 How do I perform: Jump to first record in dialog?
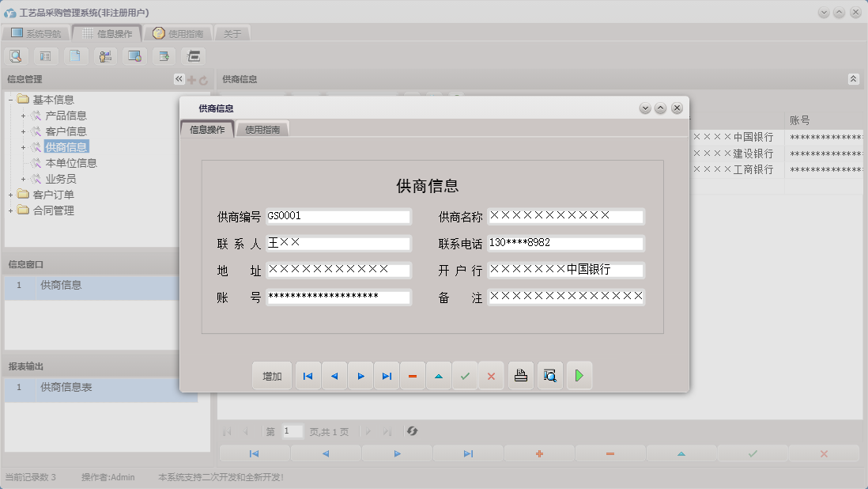tap(308, 376)
